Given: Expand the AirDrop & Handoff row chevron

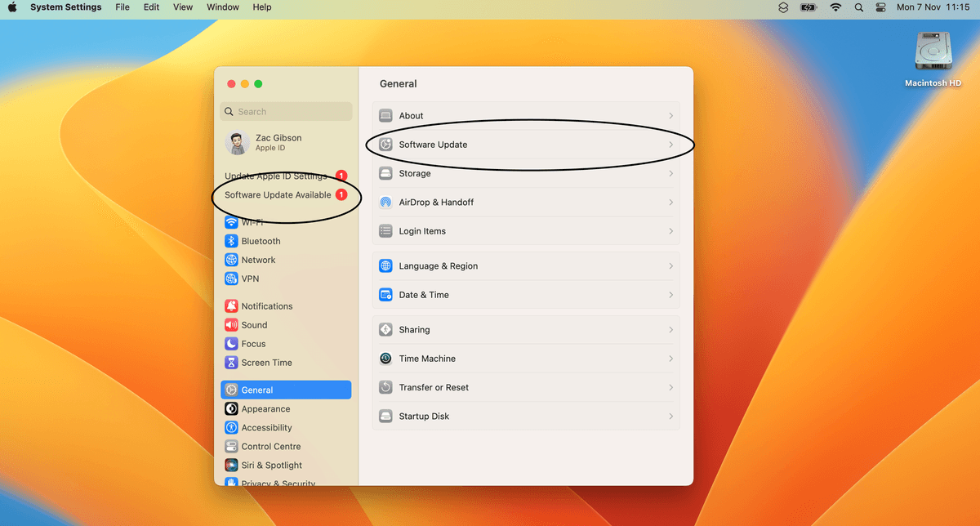Looking at the screenshot, I should point(671,203).
